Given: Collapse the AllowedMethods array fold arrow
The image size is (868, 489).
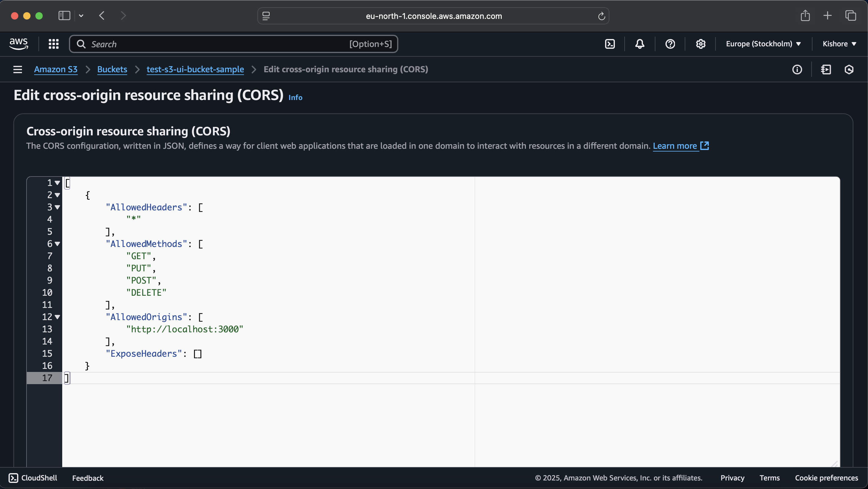Looking at the screenshot, I should (57, 244).
